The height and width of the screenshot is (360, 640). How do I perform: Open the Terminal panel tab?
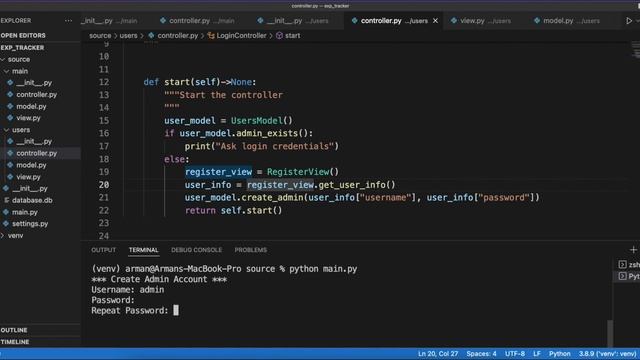[x=144, y=250]
